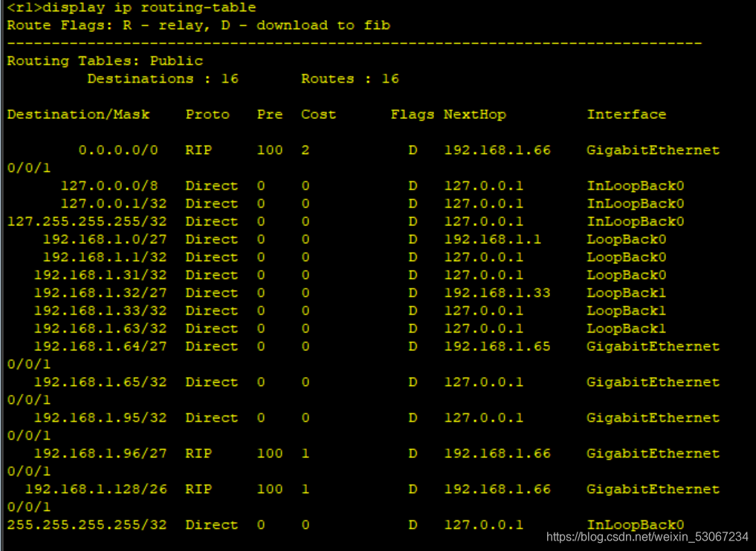Select the 'Route Flags' legend line

pos(198,25)
